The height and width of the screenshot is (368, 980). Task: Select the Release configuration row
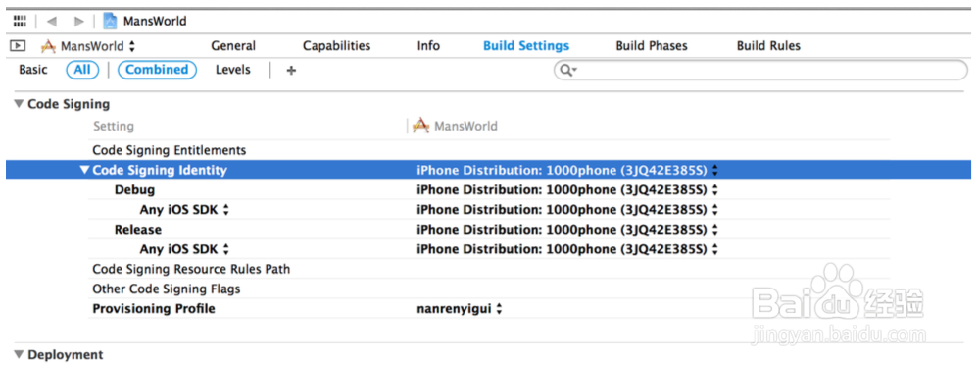489,229
